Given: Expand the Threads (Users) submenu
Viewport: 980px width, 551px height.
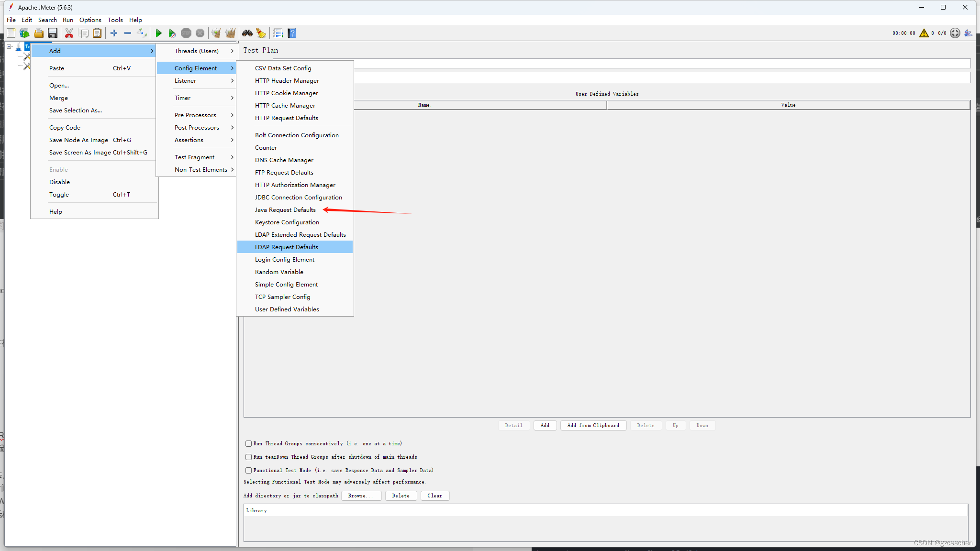Looking at the screenshot, I should [x=197, y=51].
